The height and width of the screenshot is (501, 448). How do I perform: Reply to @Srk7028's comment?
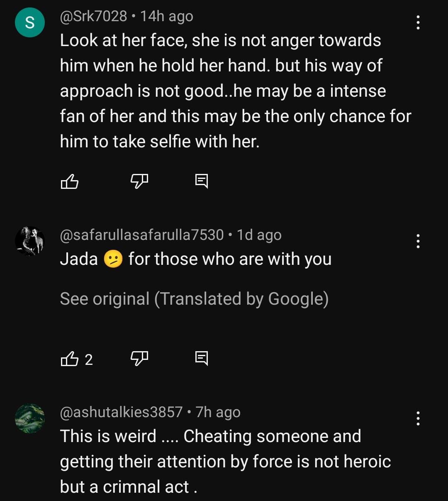(202, 181)
